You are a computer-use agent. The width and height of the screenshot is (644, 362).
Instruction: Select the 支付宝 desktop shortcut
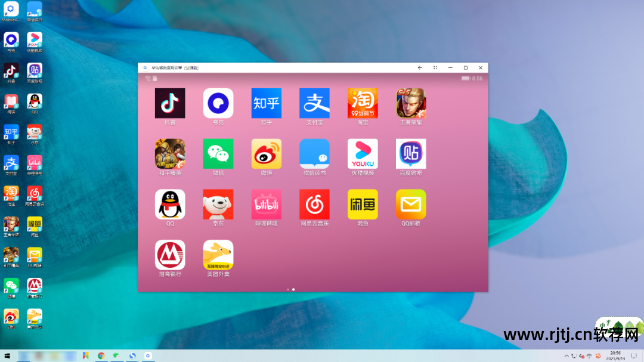(11, 166)
